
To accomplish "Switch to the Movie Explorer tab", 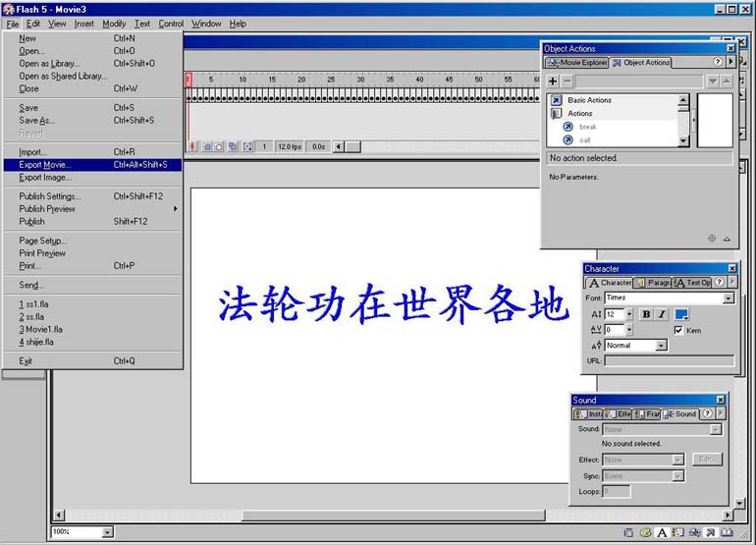I will click(x=576, y=63).
